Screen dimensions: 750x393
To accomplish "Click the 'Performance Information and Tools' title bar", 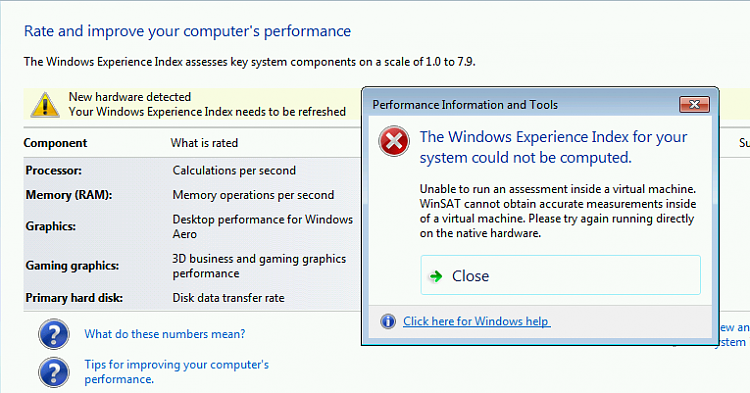I will (x=521, y=105).
